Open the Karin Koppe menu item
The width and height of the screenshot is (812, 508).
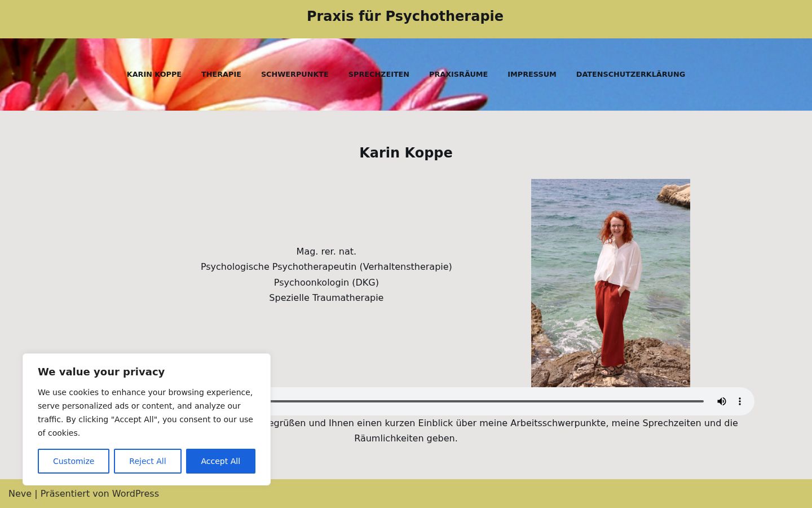(x=154, y=74)
